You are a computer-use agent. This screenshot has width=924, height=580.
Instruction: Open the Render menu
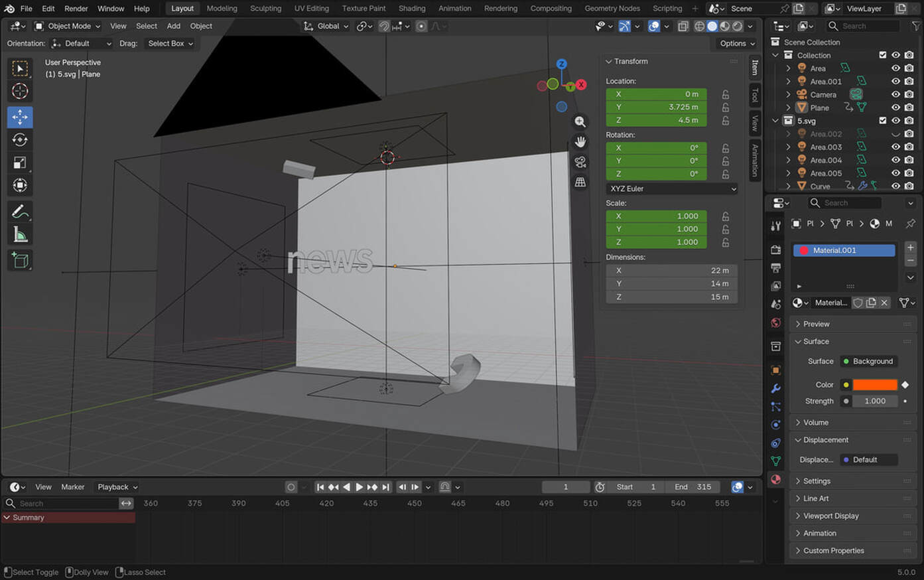[x=76, y=9]
